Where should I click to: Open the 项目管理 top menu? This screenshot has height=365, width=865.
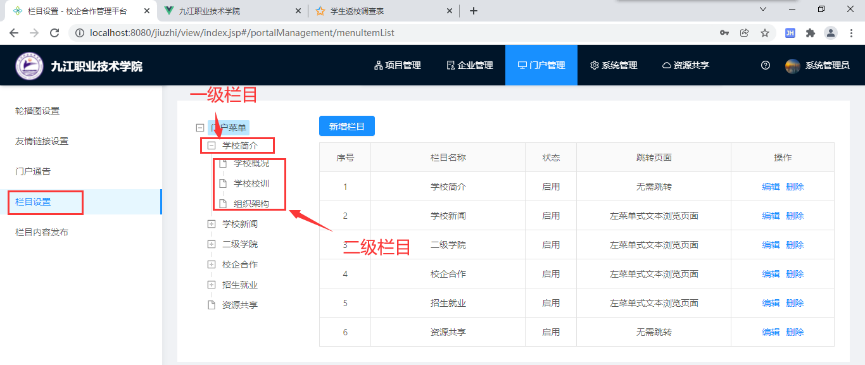pos(398,65)
